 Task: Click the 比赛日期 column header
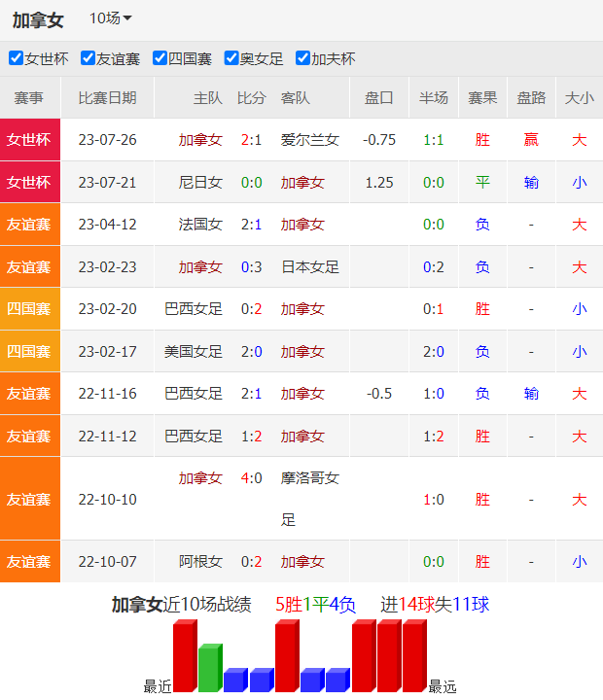[107, 98]
